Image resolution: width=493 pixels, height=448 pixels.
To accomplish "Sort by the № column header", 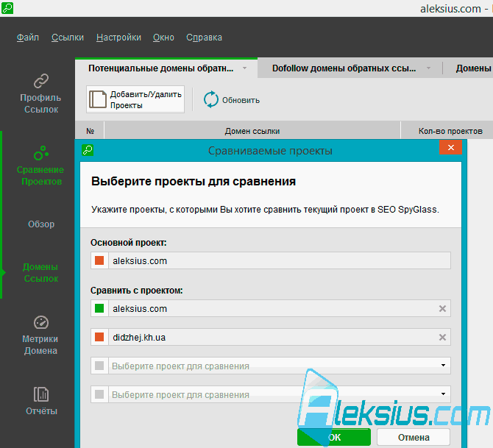I will click(x=91, y=131).
